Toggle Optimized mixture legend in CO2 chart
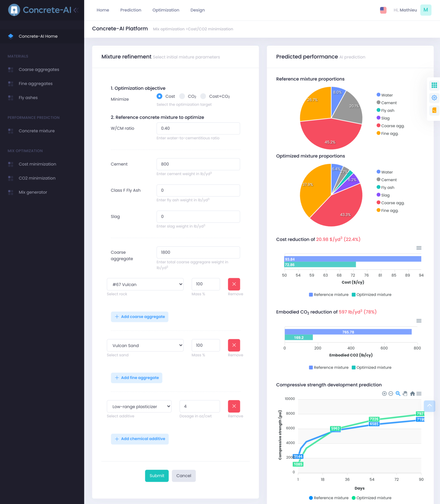 tap(372, 368)
